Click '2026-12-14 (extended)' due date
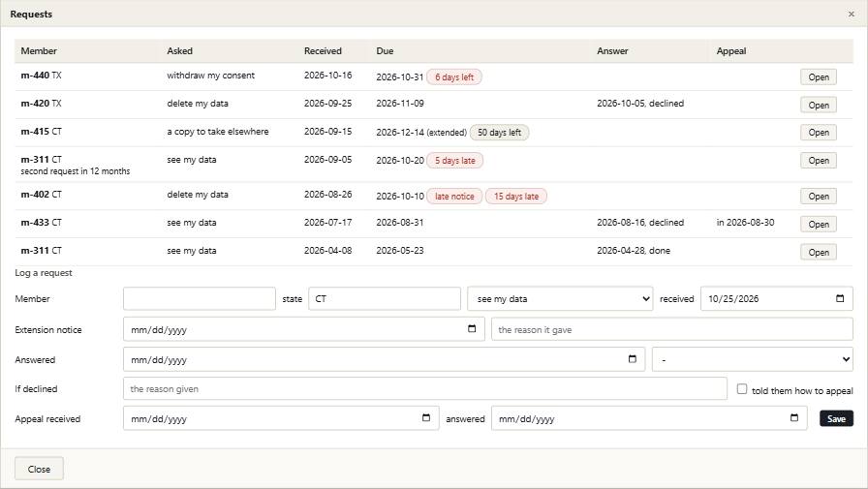 coord(421,133)
